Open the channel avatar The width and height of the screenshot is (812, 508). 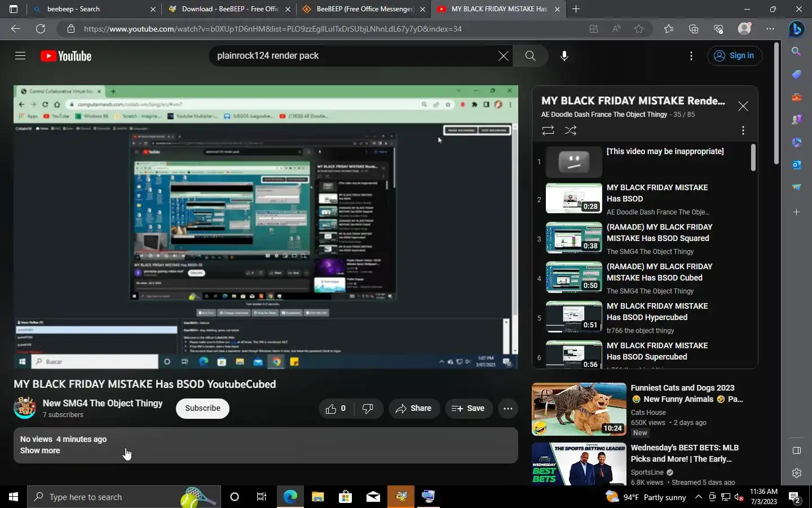pyautogui.click(x=25, y=408)
